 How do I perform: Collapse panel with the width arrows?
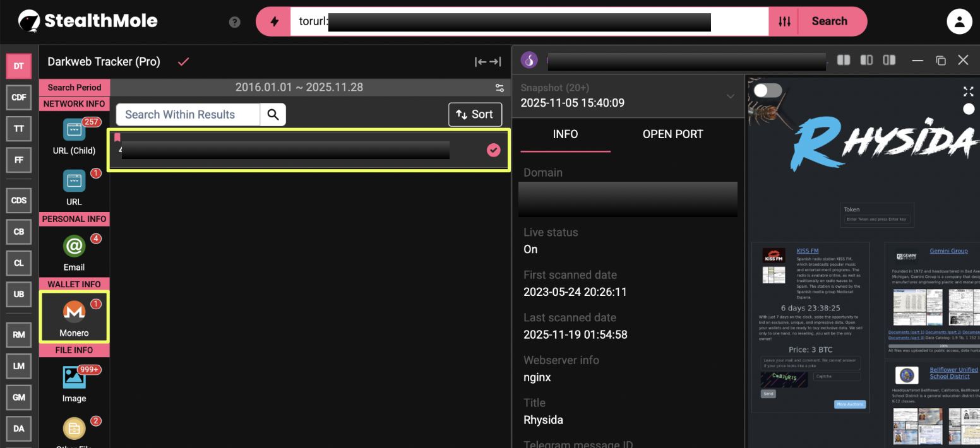point(488,62)
